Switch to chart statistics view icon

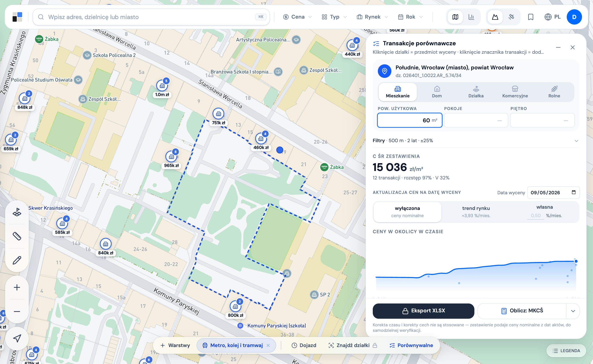click(x=471, y=17)
